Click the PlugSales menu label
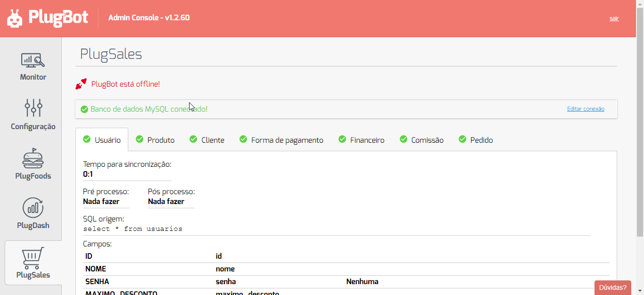644x295 pixels. click(33, 275)
